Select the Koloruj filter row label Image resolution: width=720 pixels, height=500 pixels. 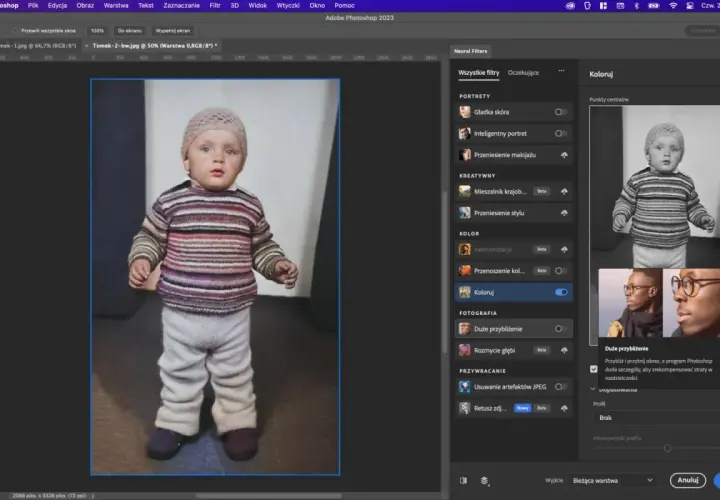coord(484,292)
